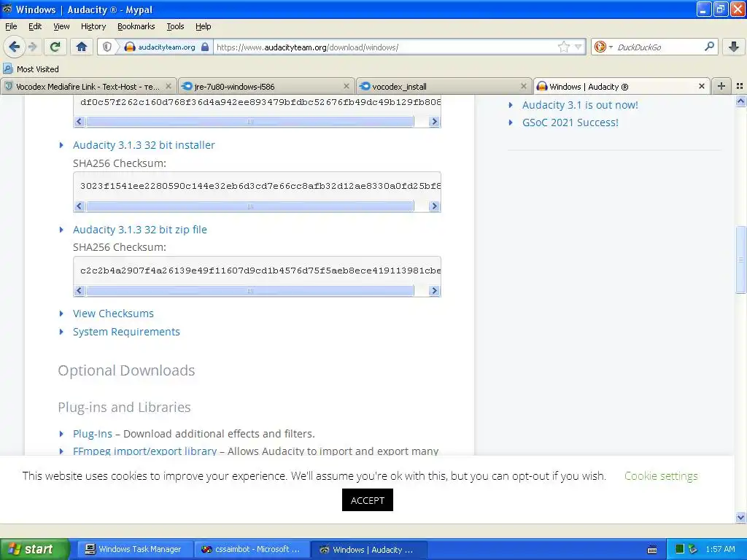Switch to cssaimbot - Microsoft taskbar item

(251, 549)
